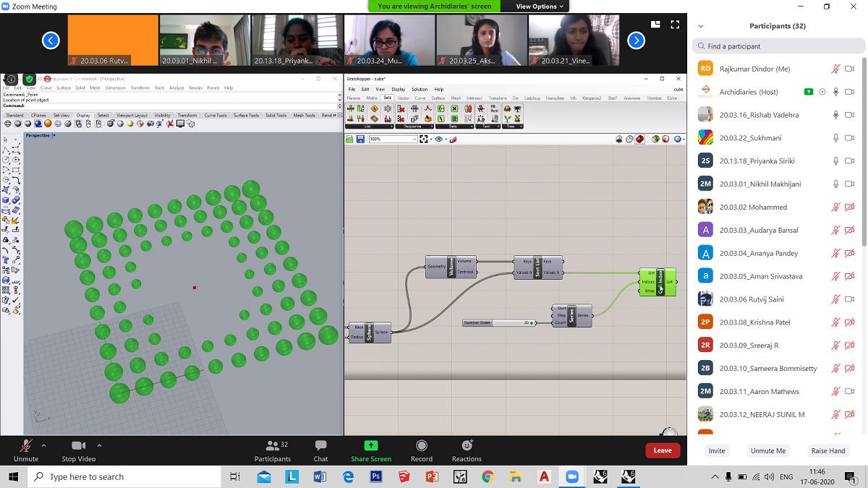Open Zoom Reactions menu
Screen dimensions: 868x488
467,450
